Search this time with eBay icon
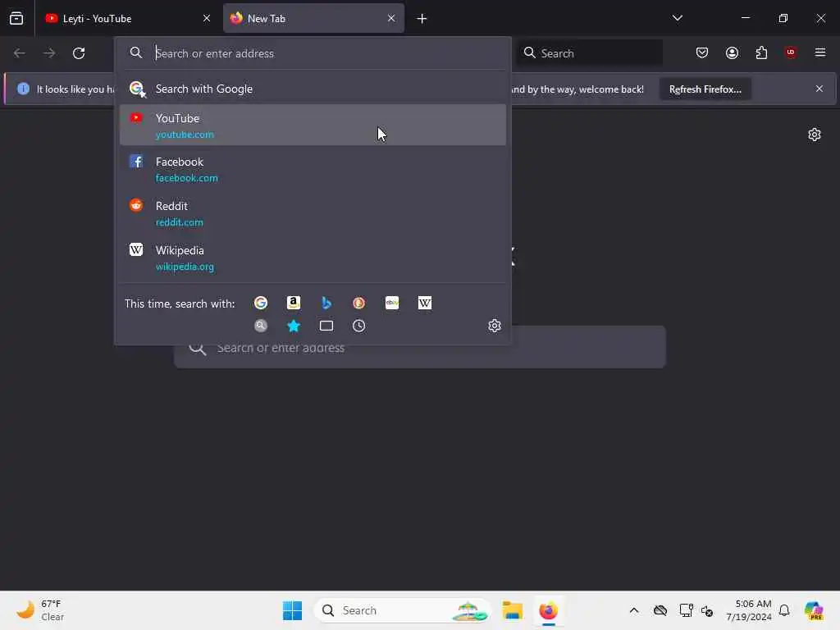 pyautogui.click(x=392, y=304)
